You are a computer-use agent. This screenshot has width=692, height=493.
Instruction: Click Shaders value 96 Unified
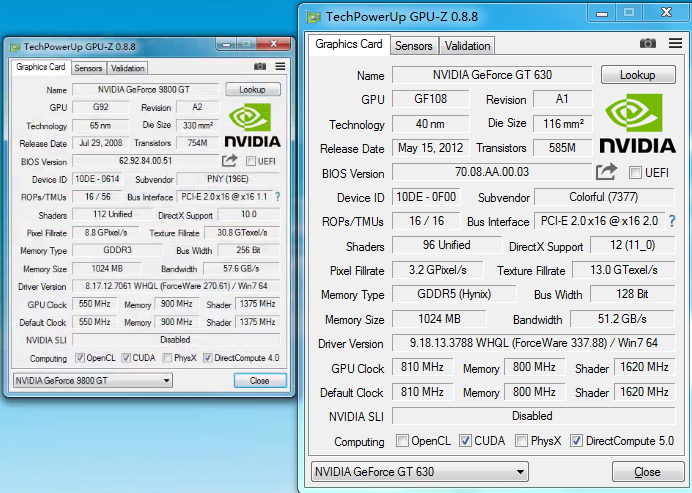pyautogui.click(x=447, y=245)
